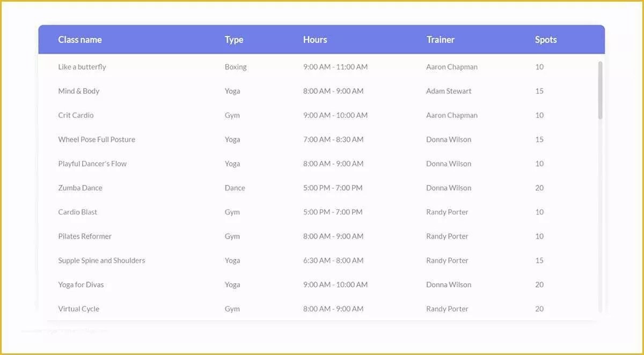Screen dimensions: 644x355
Task: Click trainer 'Randy Porter' in Cardio Blast row
Action: point(447,212)
